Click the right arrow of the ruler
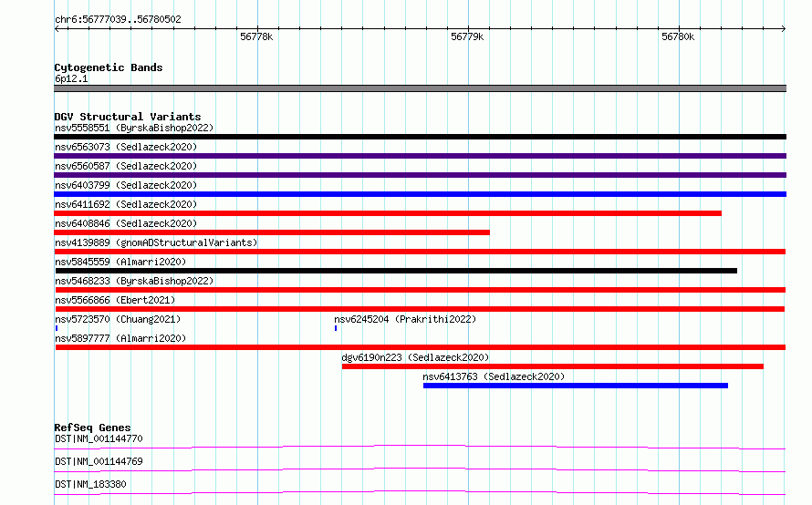Screen dimensions: 812x505 coord(784,28)
